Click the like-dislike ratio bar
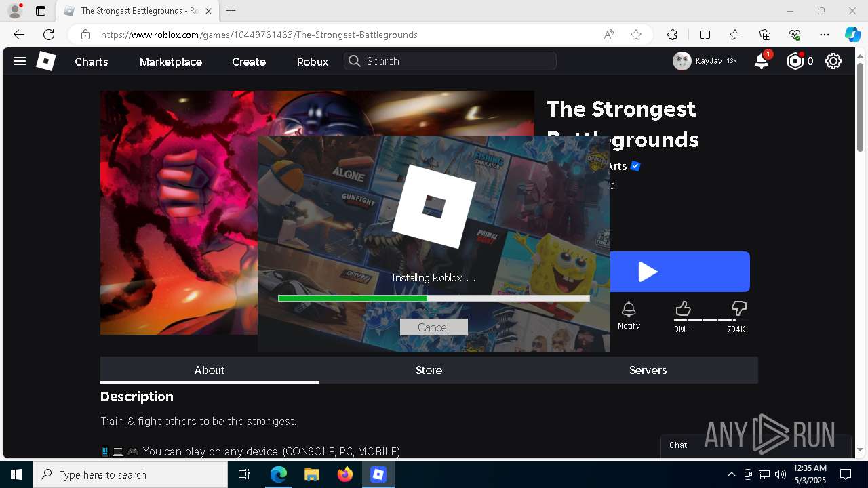 click(x=711, y=320)
